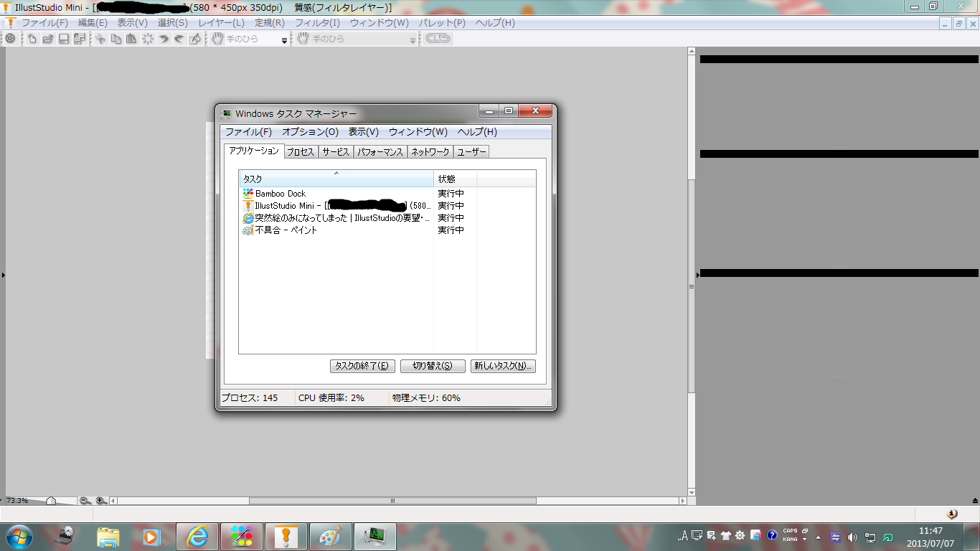Click the save-as multiple disks toolbar icon
Image resolution: width=980 pixels, height=551 pixels.
coord(80,39)
